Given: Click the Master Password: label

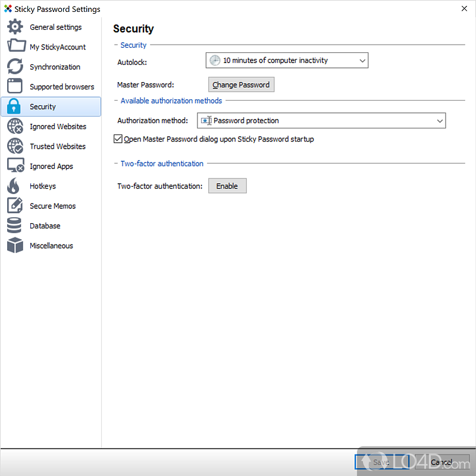Looking at the screenshot, I should tap(145, 84).
